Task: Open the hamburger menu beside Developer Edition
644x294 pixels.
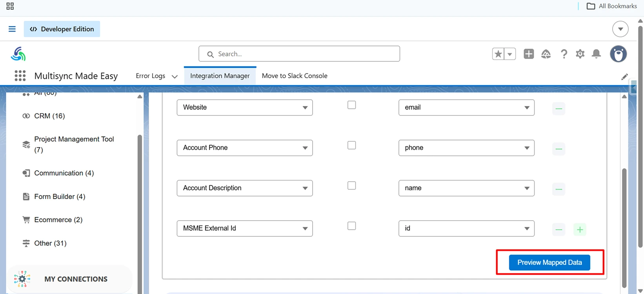Action: pos(12,29)
